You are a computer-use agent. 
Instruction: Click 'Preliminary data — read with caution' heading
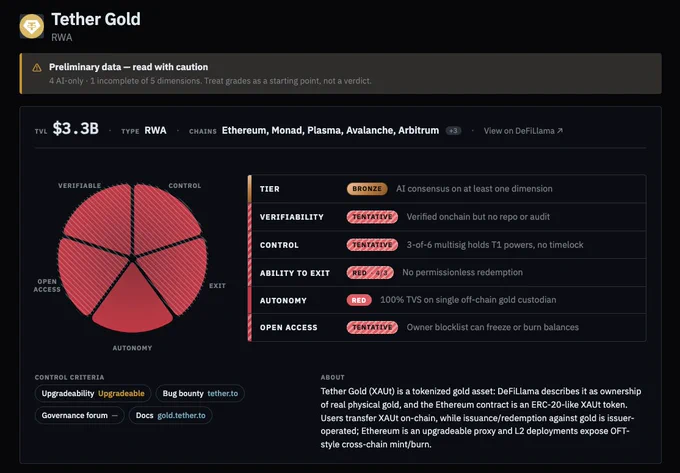(128, 67)
